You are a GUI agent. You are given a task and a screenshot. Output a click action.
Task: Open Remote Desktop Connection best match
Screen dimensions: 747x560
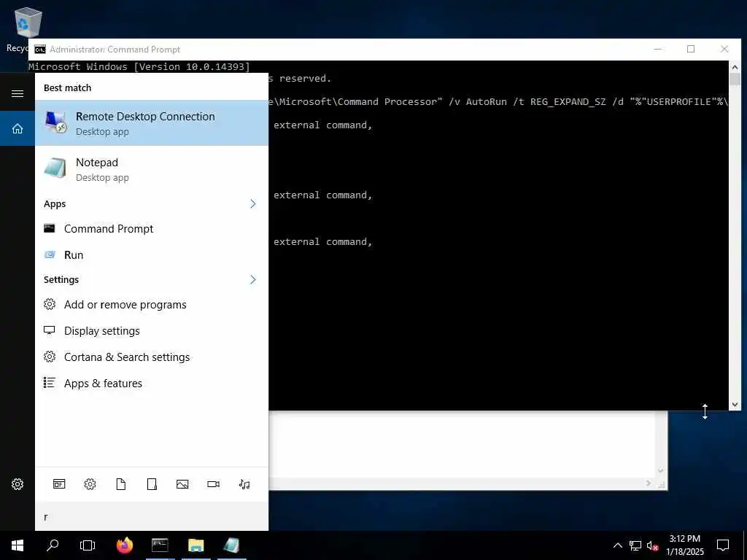[x=152, y=122]
